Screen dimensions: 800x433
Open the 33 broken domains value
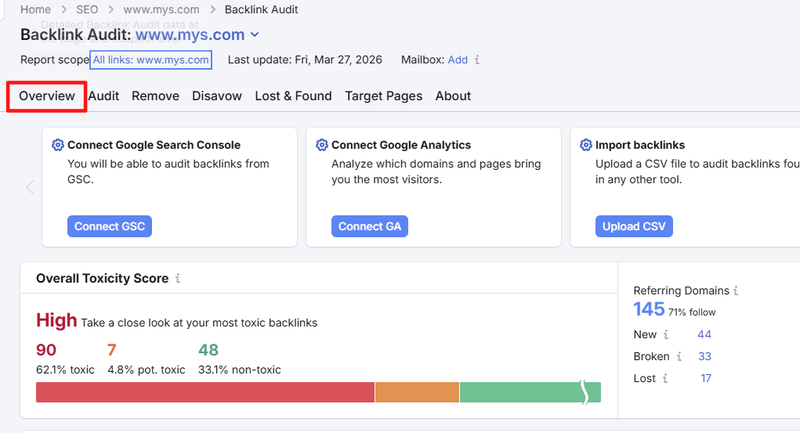coord(705,356)
